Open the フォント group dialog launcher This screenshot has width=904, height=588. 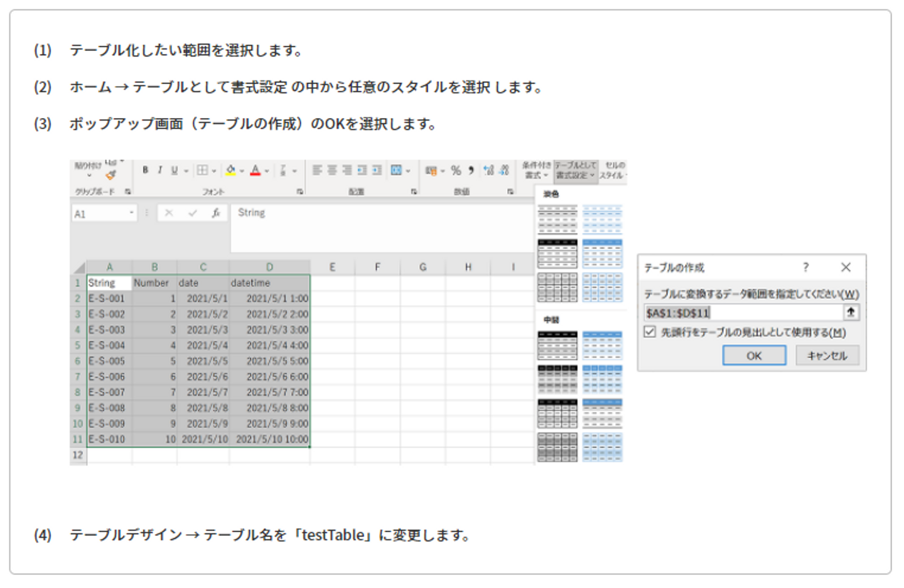tap(299, 191)
